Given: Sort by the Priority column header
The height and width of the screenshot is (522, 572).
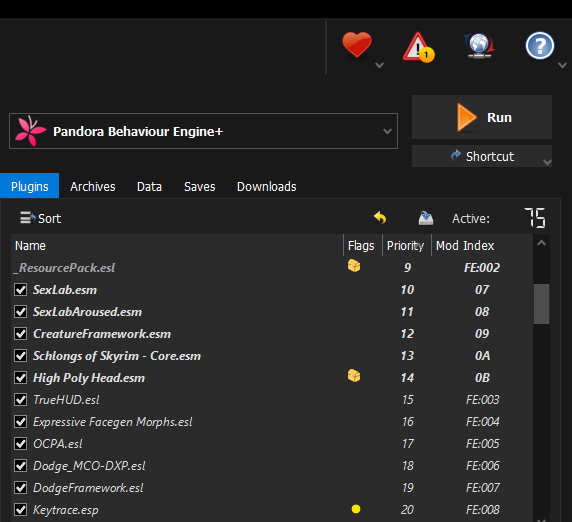Looking at the screenshot, I should (407, 245).
